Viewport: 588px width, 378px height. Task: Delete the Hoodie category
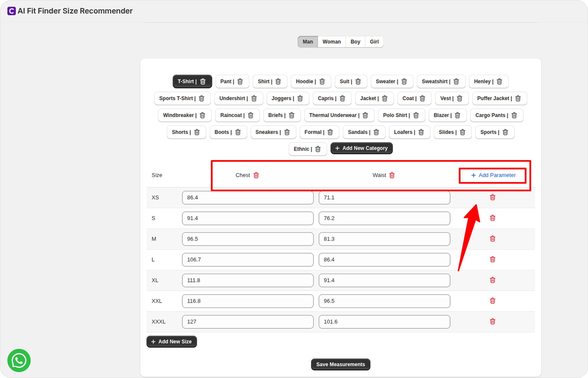(322, 81)
